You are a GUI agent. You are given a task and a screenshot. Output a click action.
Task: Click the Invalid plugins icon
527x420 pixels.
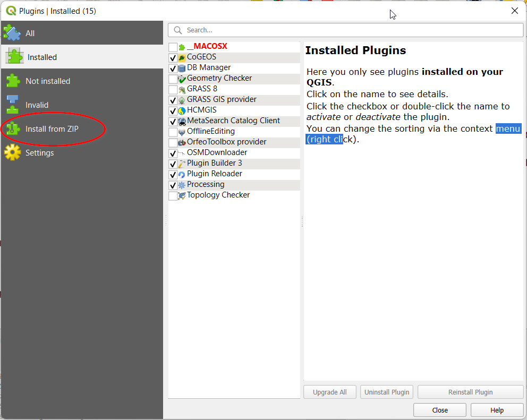click(x=13, y=105)
